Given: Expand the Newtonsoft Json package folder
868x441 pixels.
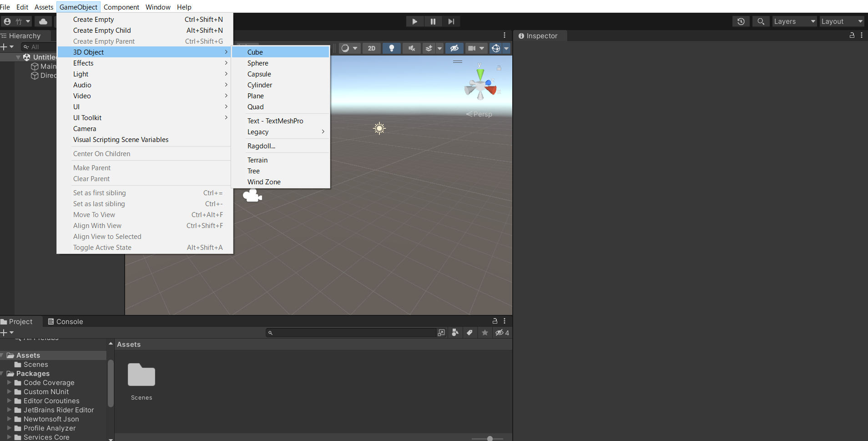Looking at the screenshot, I should pyautogui.click(x=9, y=419).
